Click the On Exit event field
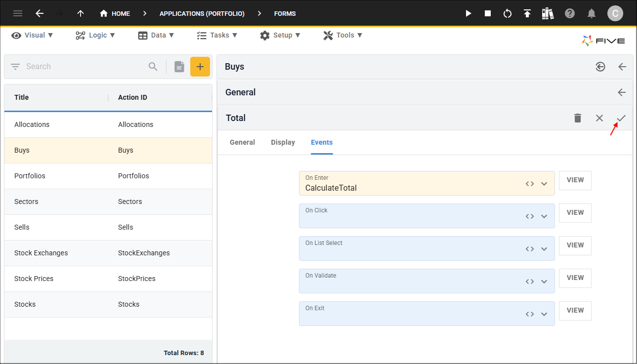Screen dimensions: 637x364 tap(426, 314)
